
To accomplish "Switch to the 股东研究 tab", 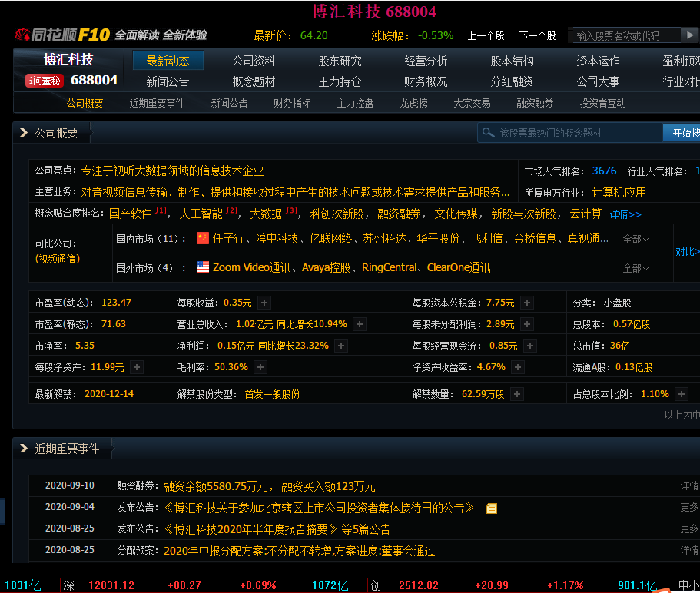I will click(340, 61).
